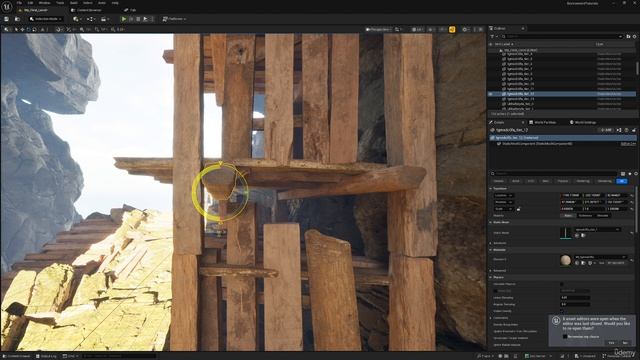The height and width of the screenshot is (360, 640).
Task: Toggle visibility of selected Outliner actor
Action: [491, 94]
